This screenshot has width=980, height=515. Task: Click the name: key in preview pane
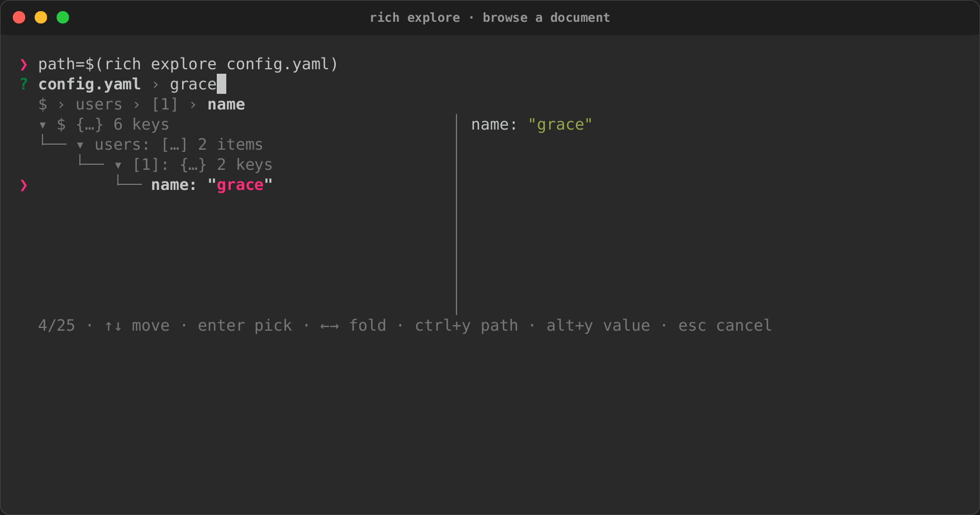pyautogui.click(x=494, y=125)
